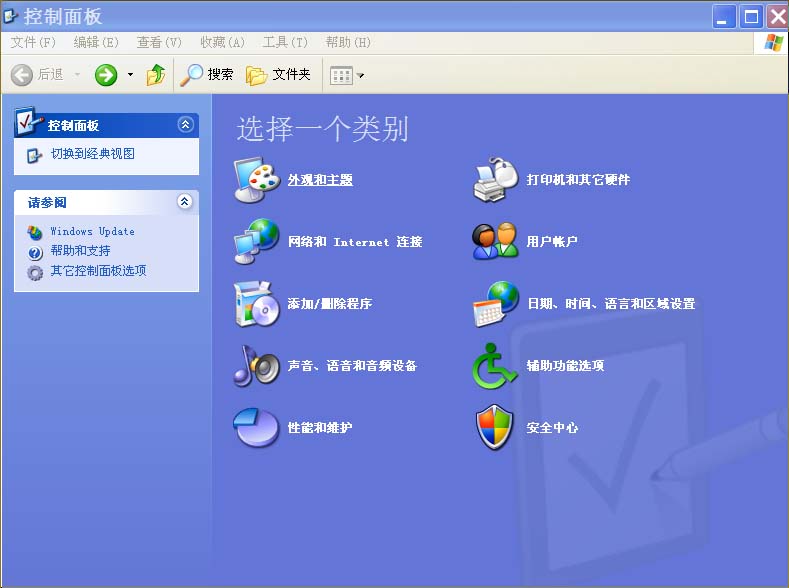Click the Help and Support question mark icon
This screenshot has height=588, width=789.
point(35,253)
